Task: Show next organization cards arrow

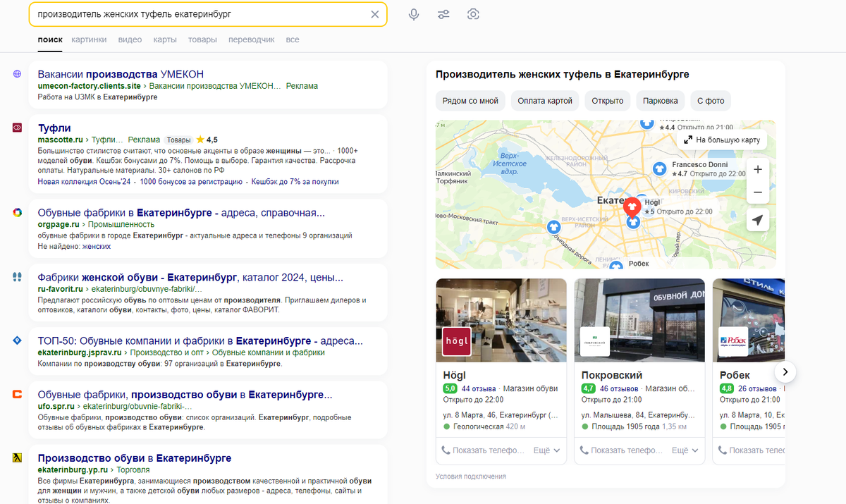Action: (785, 371)
